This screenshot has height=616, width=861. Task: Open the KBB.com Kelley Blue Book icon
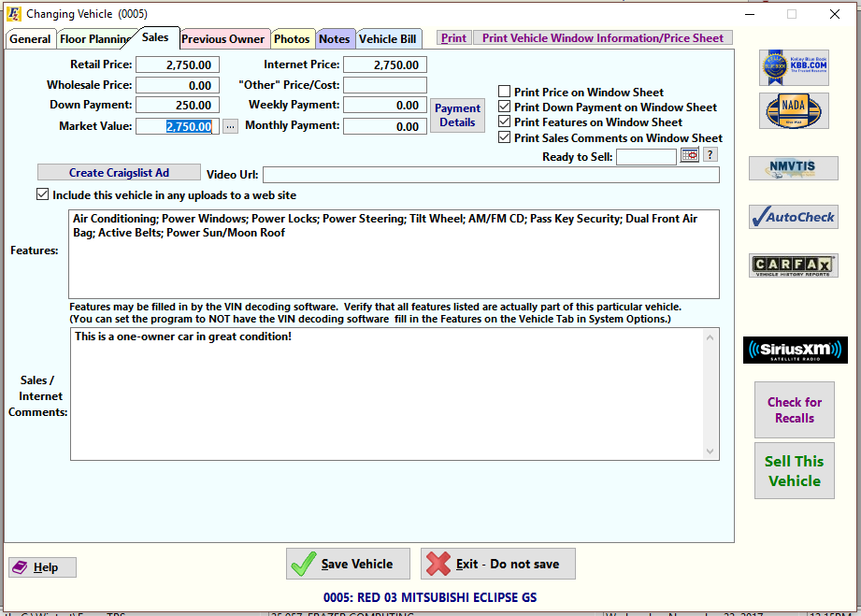(793, 69)
